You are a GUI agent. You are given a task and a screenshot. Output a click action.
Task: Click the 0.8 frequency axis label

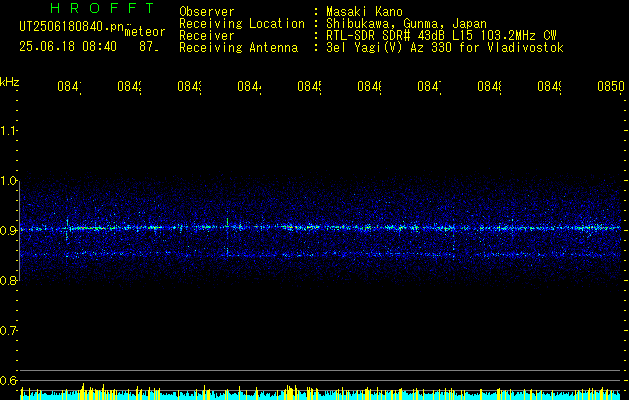[x=9, y=280]
